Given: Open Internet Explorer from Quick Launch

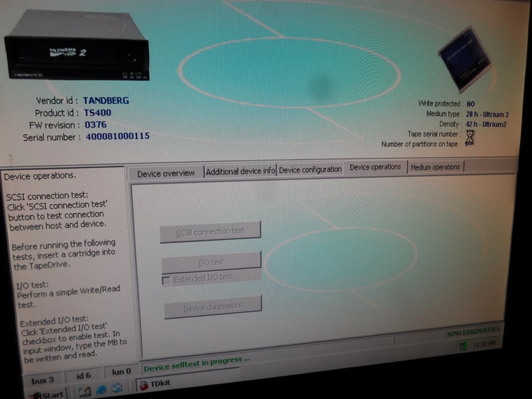Looking at the screenshot, I should (x=101, y=390).
